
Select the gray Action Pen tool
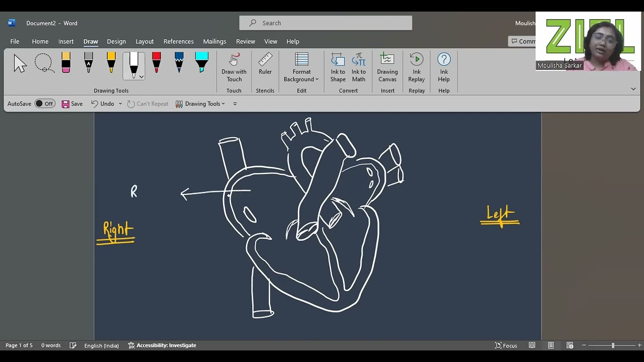pos(89,63)
